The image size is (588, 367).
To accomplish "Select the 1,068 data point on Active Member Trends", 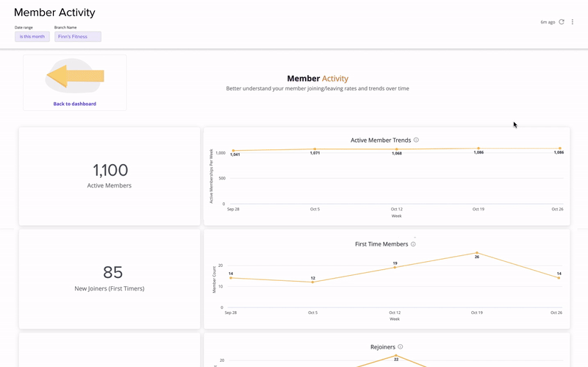I will 397,149.
